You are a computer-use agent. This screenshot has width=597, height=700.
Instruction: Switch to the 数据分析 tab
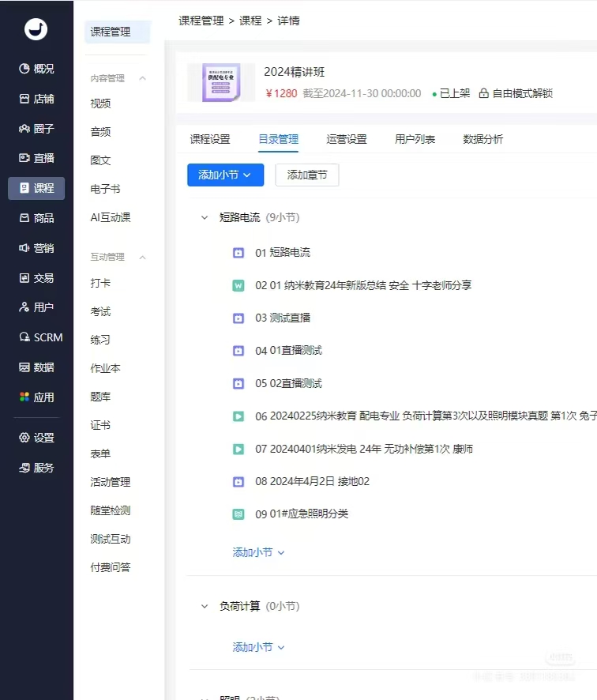[x=482, y=139]
